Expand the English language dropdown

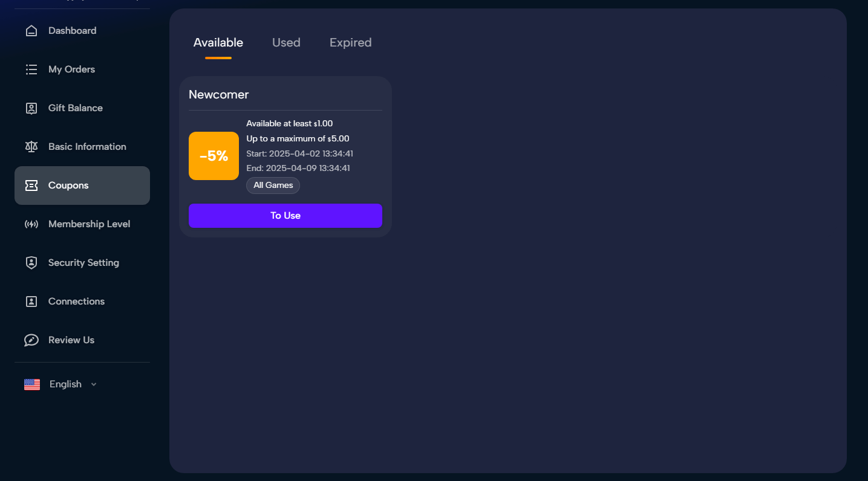coord(65,384)
